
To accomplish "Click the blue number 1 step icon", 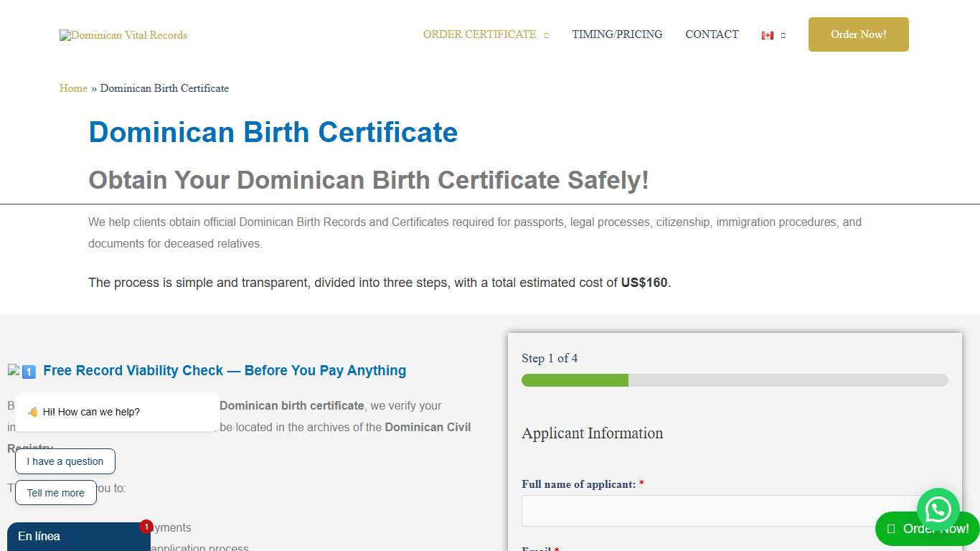I will click(29, 372).
